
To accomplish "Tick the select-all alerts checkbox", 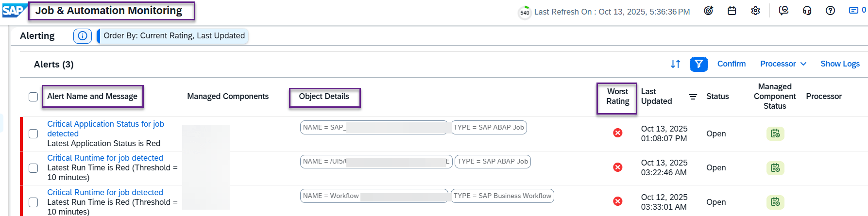I will (x=33, y=97).
